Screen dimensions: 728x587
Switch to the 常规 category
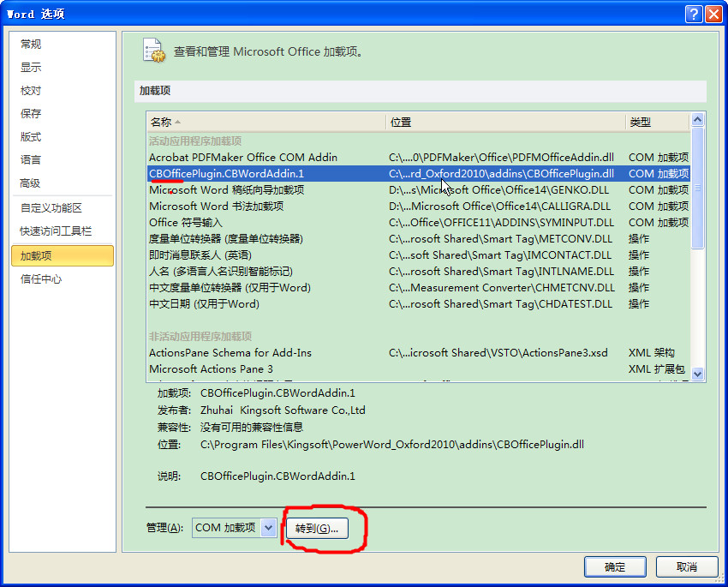click(x=31, y=45)
